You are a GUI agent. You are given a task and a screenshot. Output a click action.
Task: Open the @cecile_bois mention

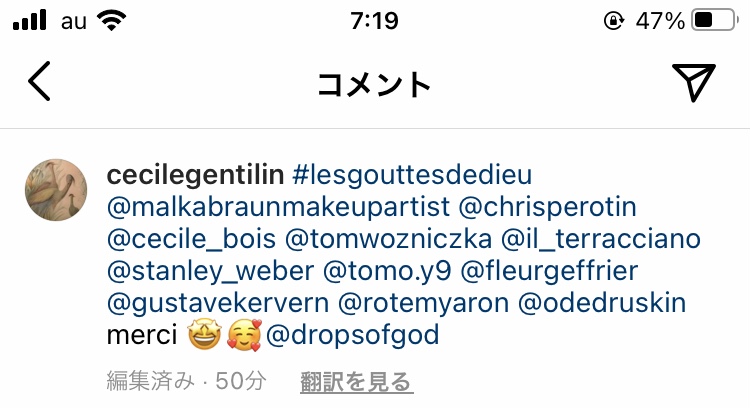(x=191, y=239)
